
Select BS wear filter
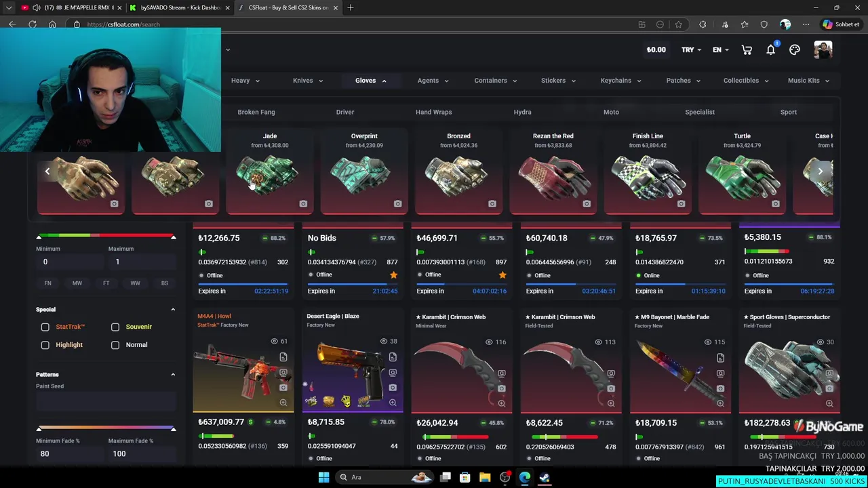click(164, 283)
